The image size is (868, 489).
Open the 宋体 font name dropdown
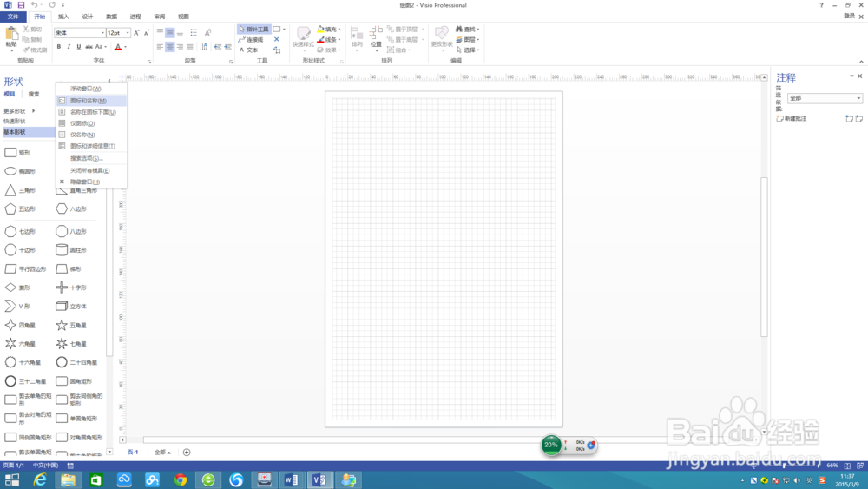pos(102,33)
